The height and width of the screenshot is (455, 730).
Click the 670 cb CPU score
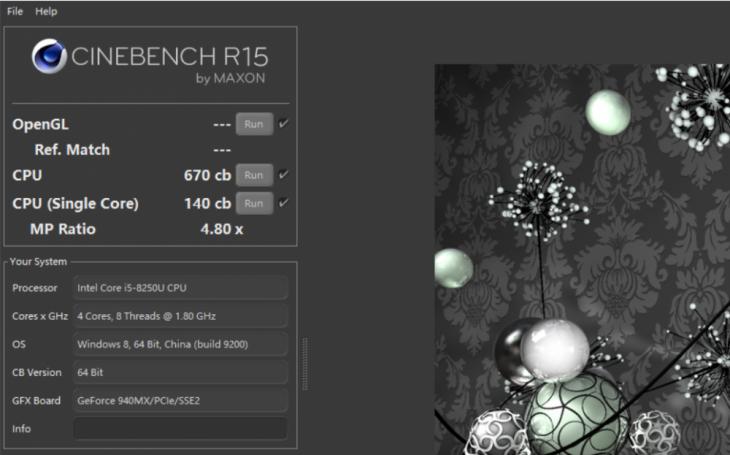(x=207, y=175)
